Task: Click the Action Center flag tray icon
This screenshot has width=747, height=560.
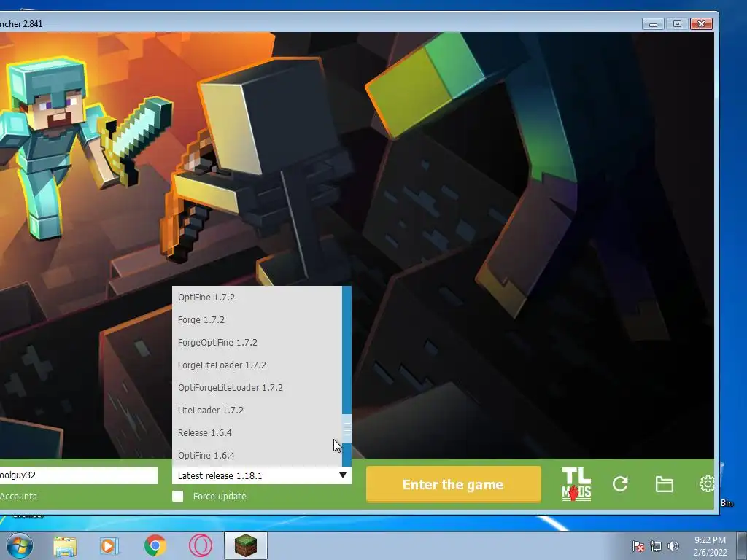Action: click(638, 546)
